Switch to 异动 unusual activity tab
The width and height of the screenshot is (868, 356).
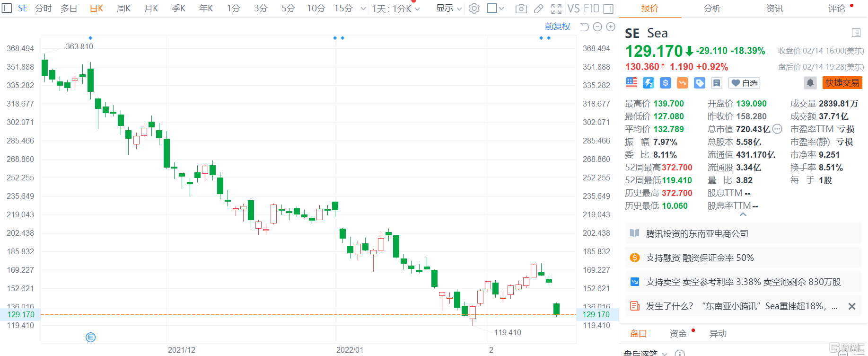point(718,334)
